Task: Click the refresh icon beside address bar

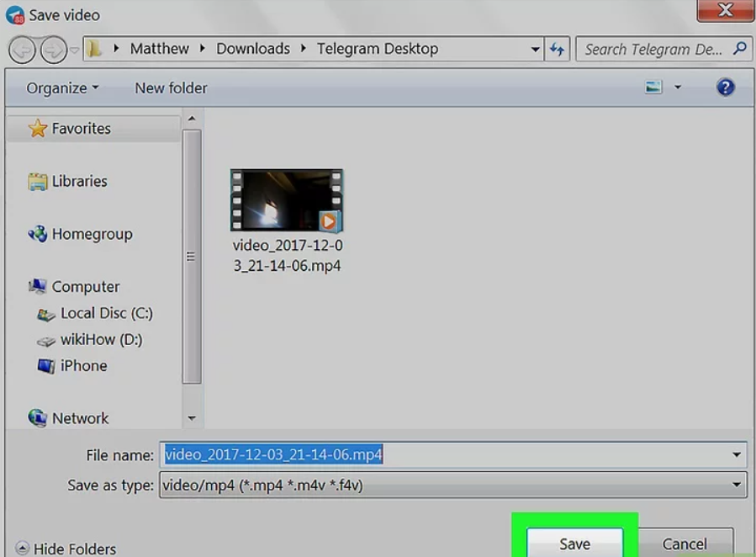Action: coord(557,50)
